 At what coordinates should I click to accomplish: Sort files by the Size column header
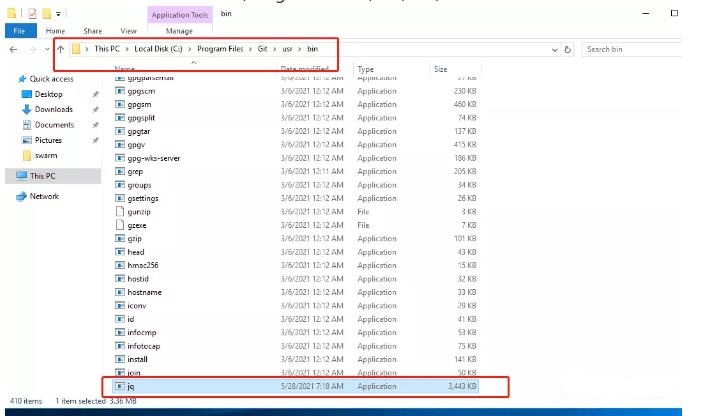tap(441, 70)
